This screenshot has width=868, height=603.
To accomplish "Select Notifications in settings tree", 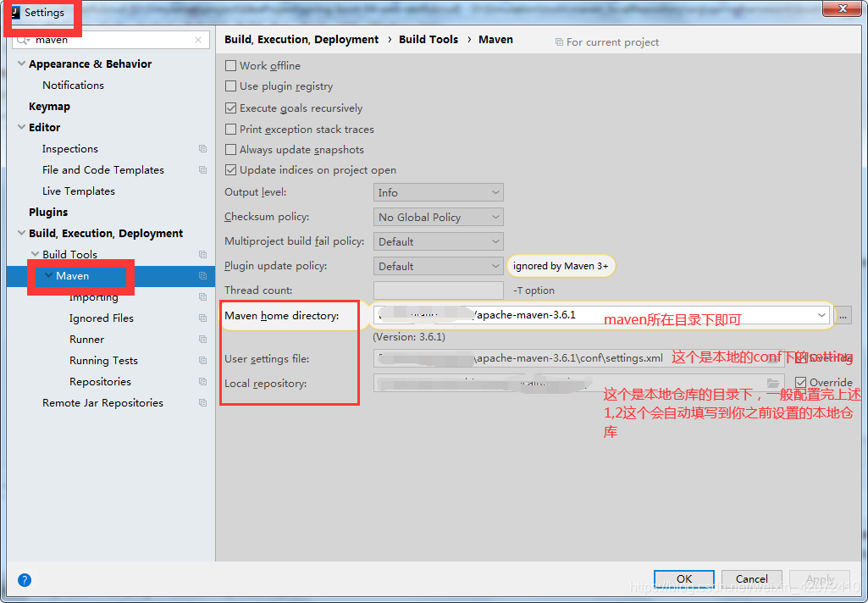I will (73, 86).
